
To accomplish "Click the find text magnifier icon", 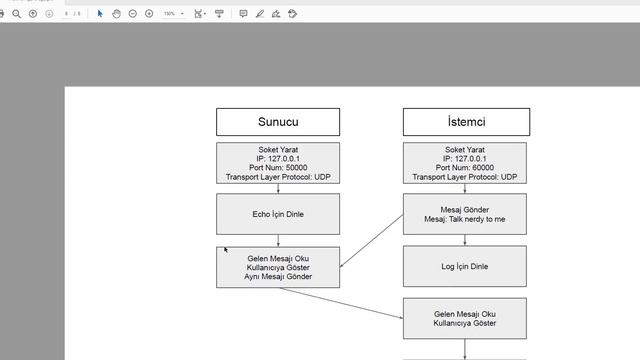I will [x=16, y=14].
